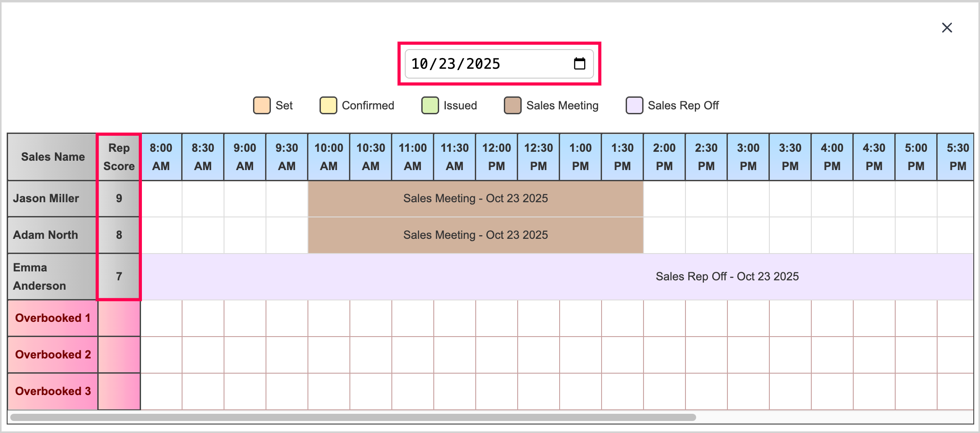
Task: Click the Overbooked 1 row label
Action: [53, 318]
